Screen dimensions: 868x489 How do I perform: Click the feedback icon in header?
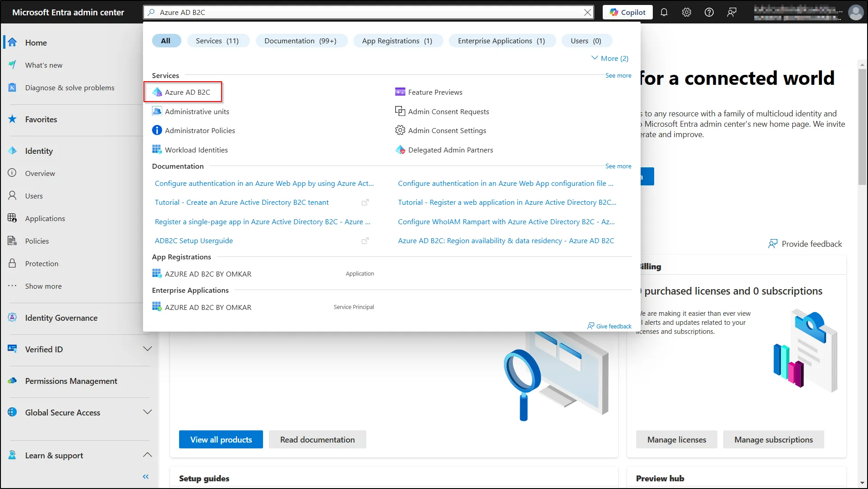(732, 12)
